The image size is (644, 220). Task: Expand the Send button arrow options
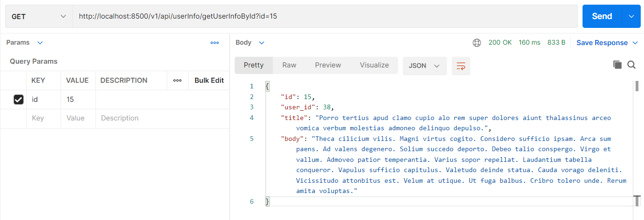tap(631, 16)
